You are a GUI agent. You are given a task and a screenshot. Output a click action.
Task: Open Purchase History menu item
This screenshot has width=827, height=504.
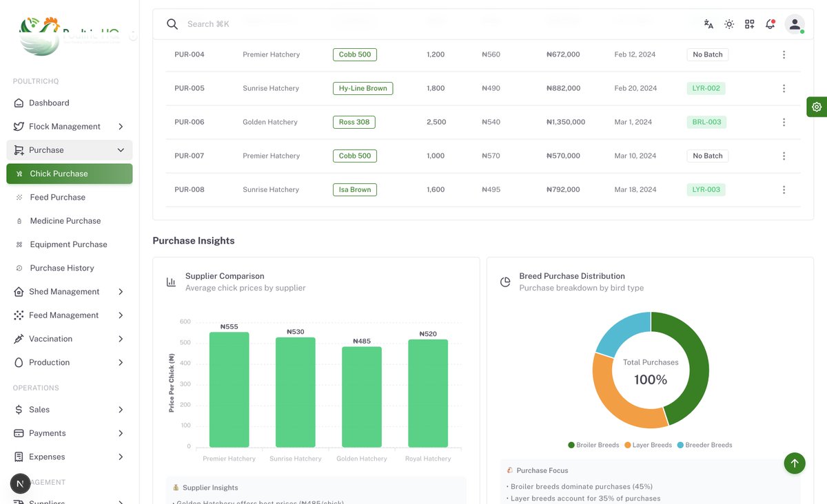pos(70,268)
